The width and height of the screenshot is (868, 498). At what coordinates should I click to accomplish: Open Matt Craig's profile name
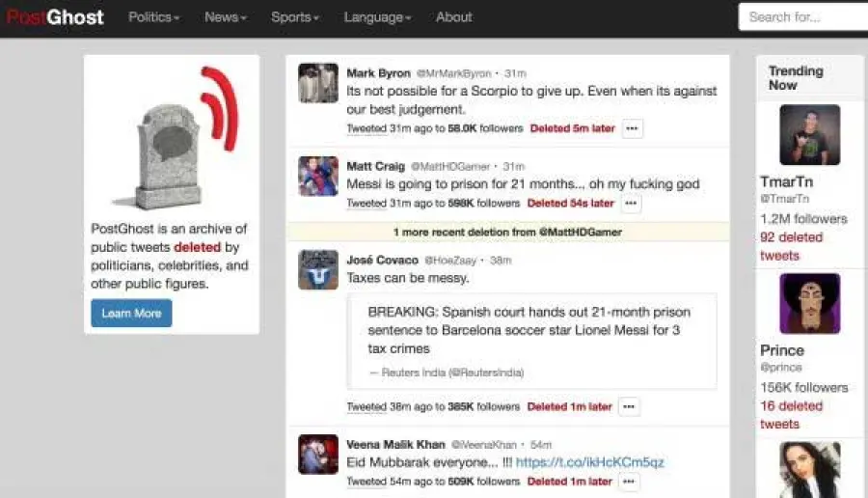376,166
